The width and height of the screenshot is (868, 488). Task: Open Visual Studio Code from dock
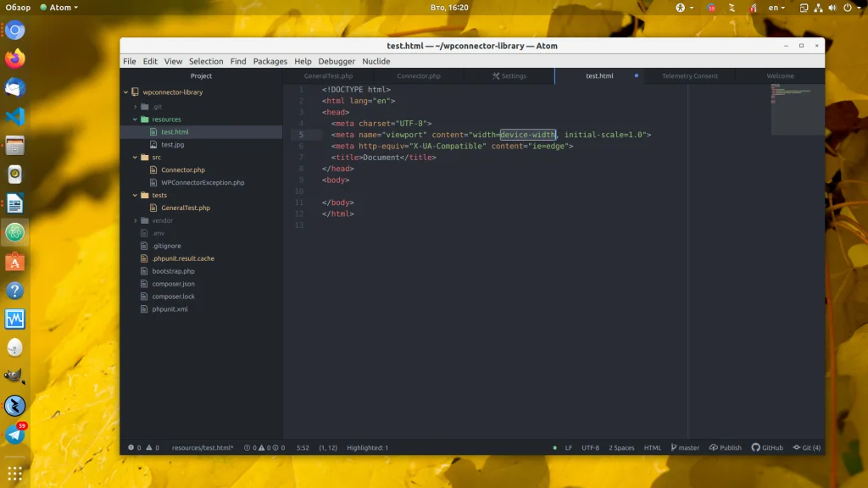point(14,117)
